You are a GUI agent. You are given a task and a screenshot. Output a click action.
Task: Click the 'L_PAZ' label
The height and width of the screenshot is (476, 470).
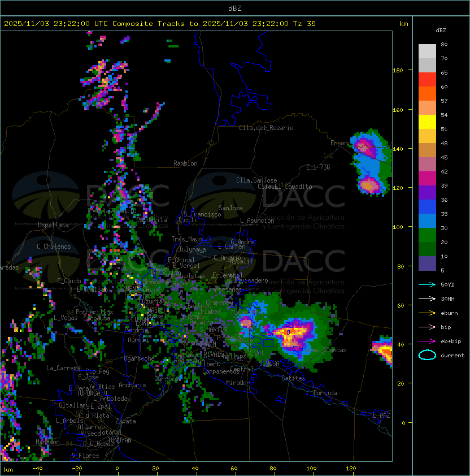point(381,416)
